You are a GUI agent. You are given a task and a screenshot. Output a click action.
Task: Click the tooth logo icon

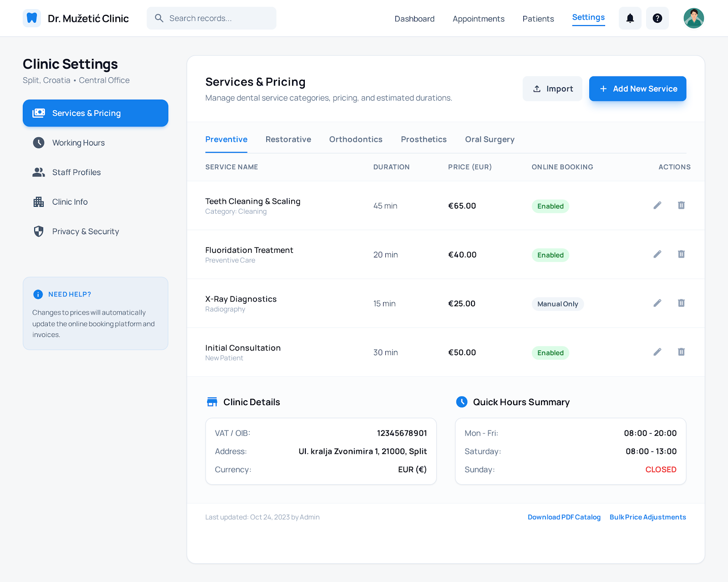[32, 18]
